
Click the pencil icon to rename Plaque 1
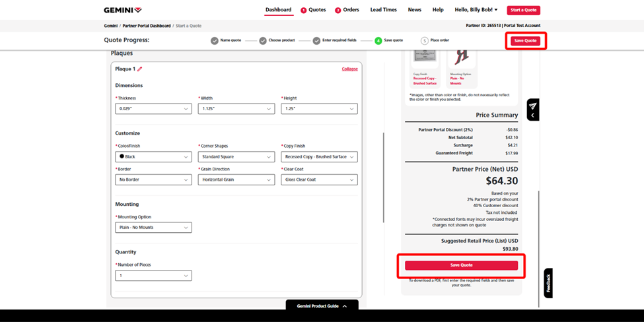pos(139,69)
